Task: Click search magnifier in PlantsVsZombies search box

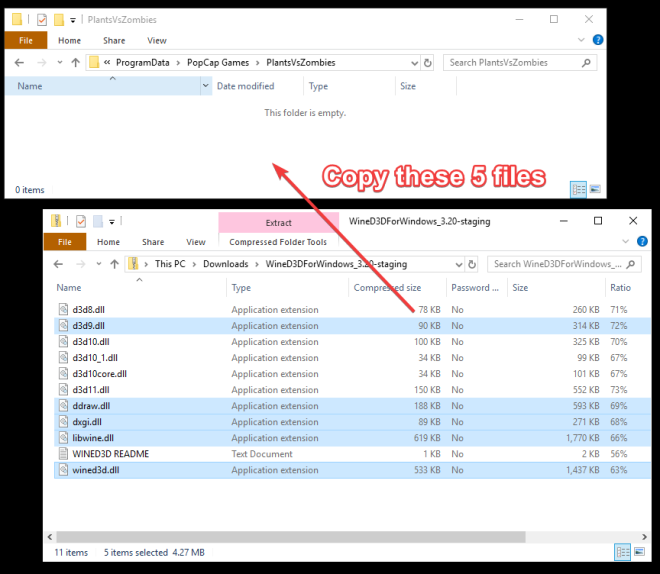Action: (x=586, y=63)
